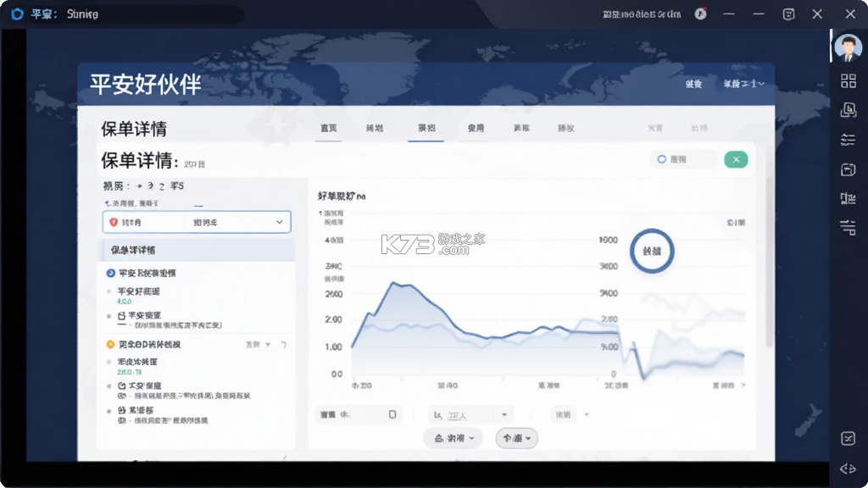Open the checked task box sidebar icon
This screenshot has height=488, width=868.
[848, 438]
